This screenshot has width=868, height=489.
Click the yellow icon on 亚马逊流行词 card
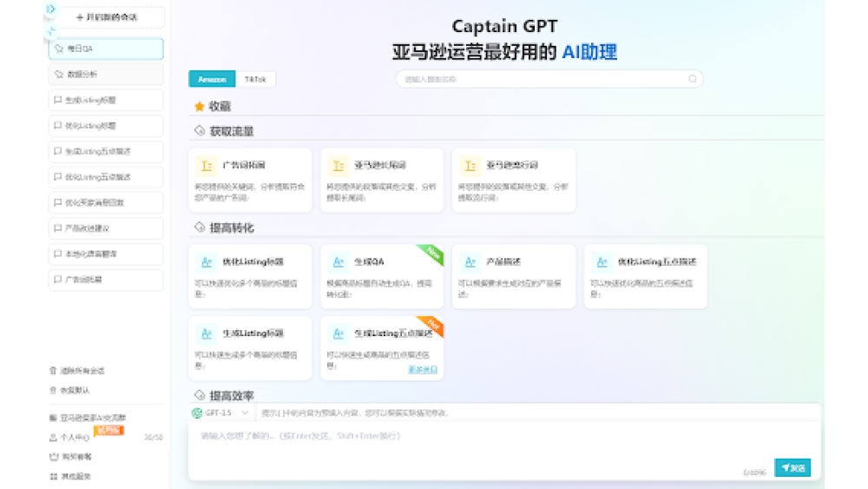470,166
